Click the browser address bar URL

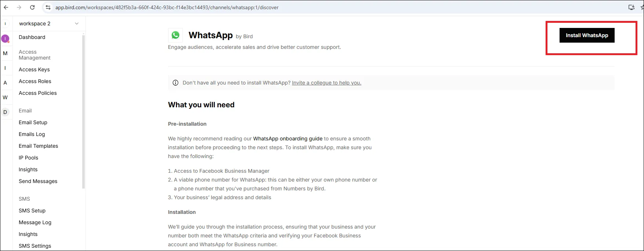click(167, 7)
